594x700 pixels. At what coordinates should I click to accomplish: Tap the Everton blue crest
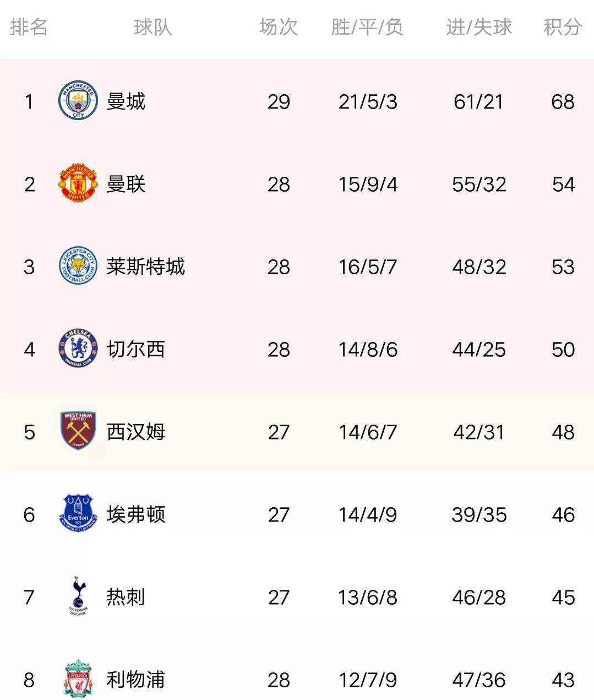(78, 513)
